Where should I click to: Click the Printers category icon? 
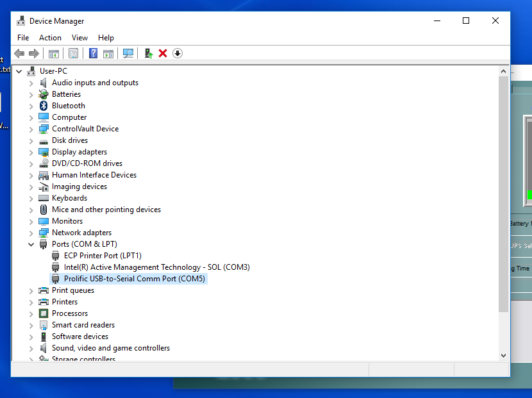click(44, 302)
